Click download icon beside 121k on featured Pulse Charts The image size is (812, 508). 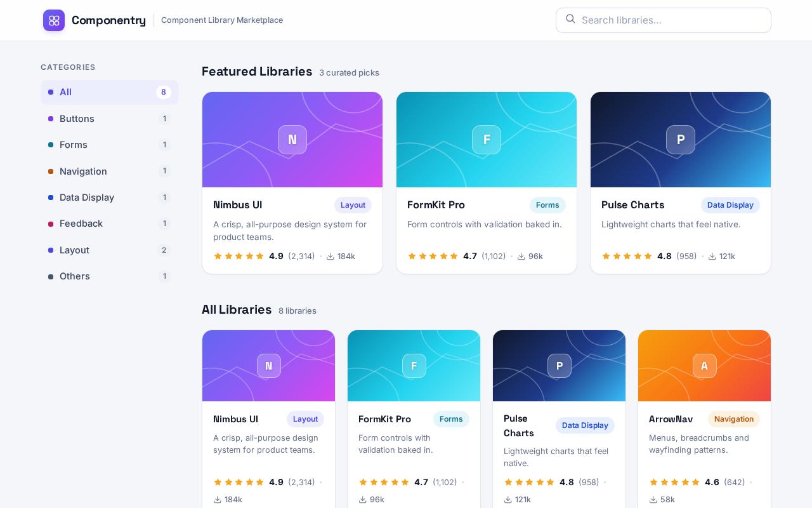(712, 257)
